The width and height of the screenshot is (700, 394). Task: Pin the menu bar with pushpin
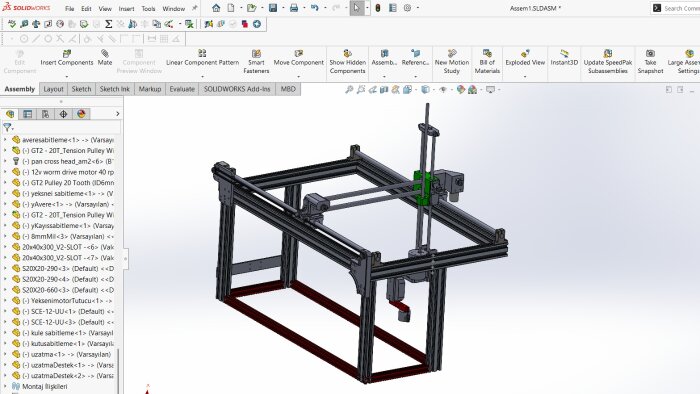click(195, 8)
